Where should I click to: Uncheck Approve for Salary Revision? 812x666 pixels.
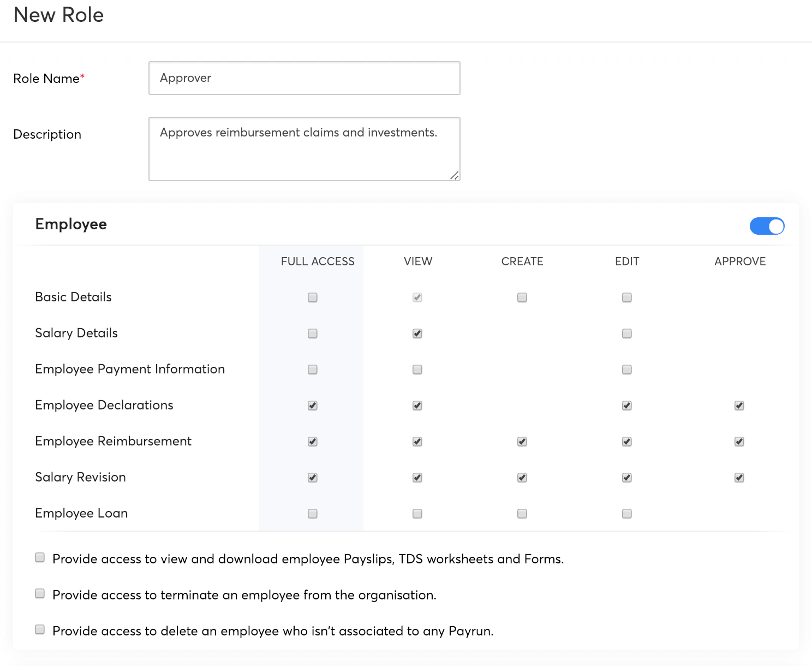(739, 478)
